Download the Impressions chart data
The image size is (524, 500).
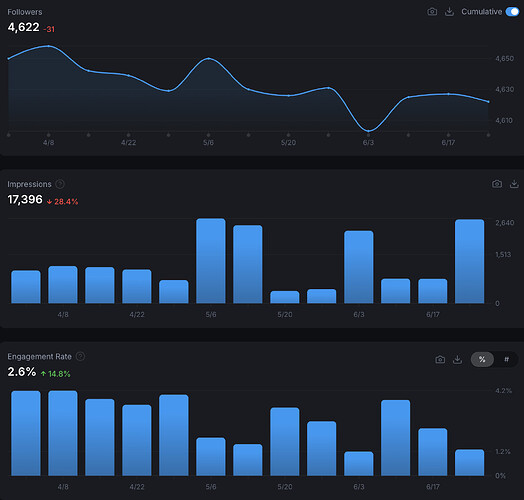514,184
